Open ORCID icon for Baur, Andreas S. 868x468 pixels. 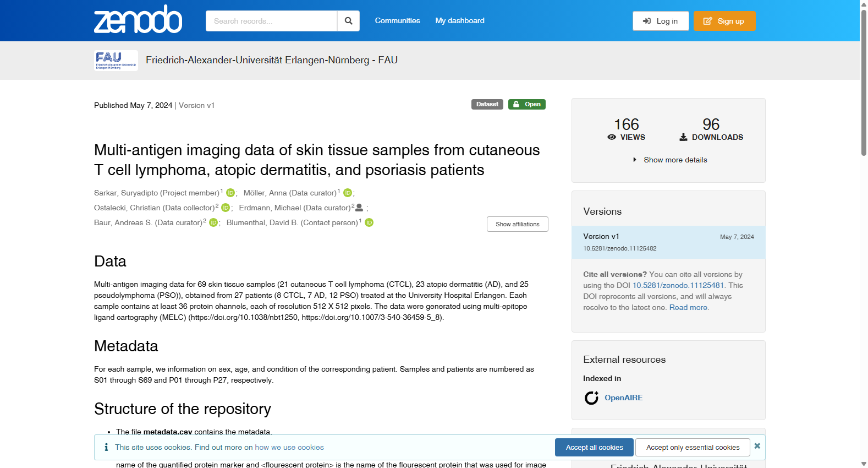tap(213, 222)
